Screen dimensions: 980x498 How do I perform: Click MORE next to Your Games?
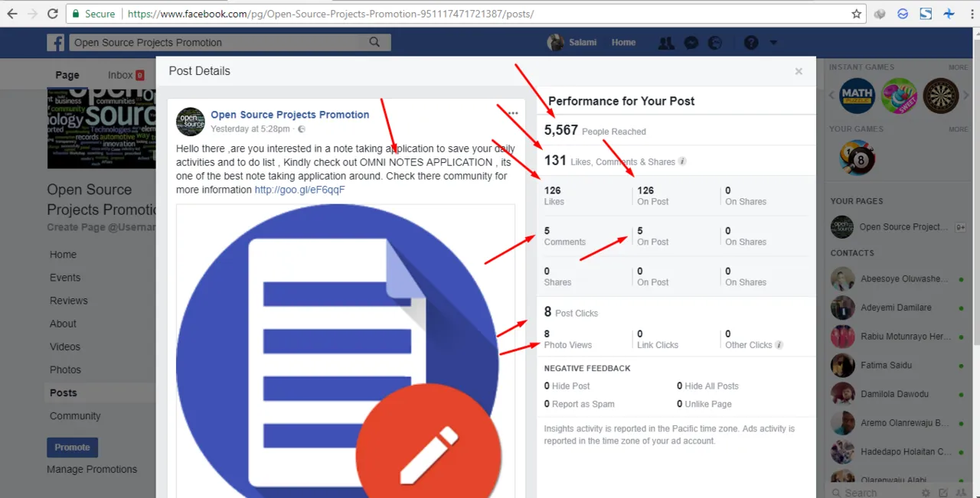[x=958, y=129]
